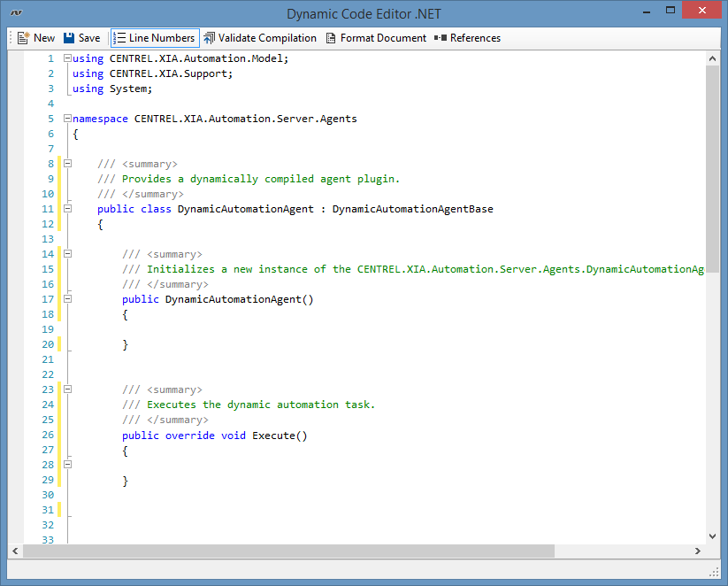Image resolution: width=728 pixels, height=586 pixels.
Task: Click the window resize grip in status bar
Action: pos(714,573)
